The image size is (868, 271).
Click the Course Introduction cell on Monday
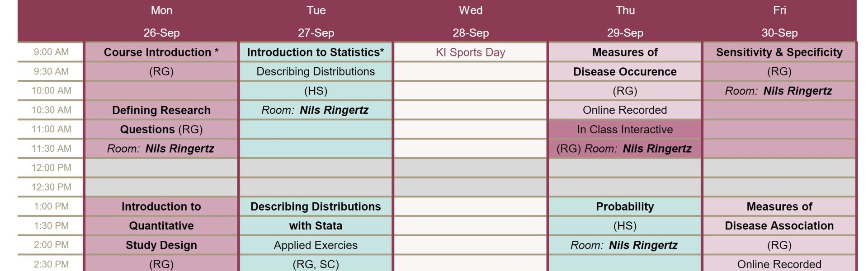coord(161,52)
